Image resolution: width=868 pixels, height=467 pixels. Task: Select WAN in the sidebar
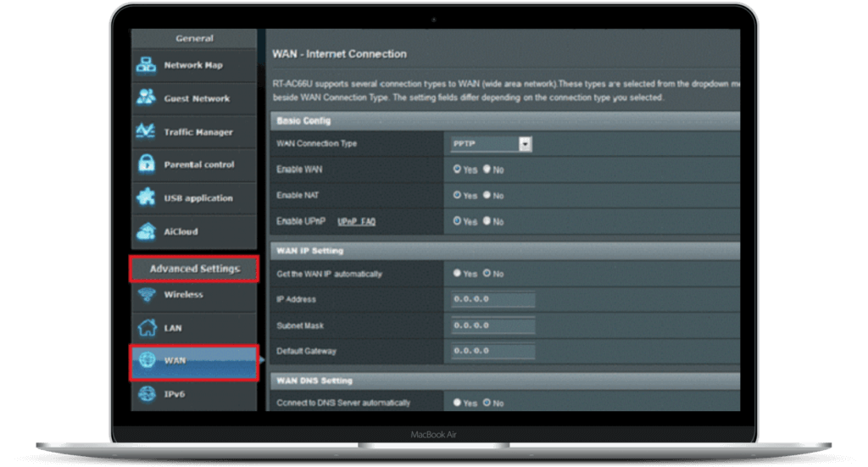pyautogui.click(x=194, y=361)
